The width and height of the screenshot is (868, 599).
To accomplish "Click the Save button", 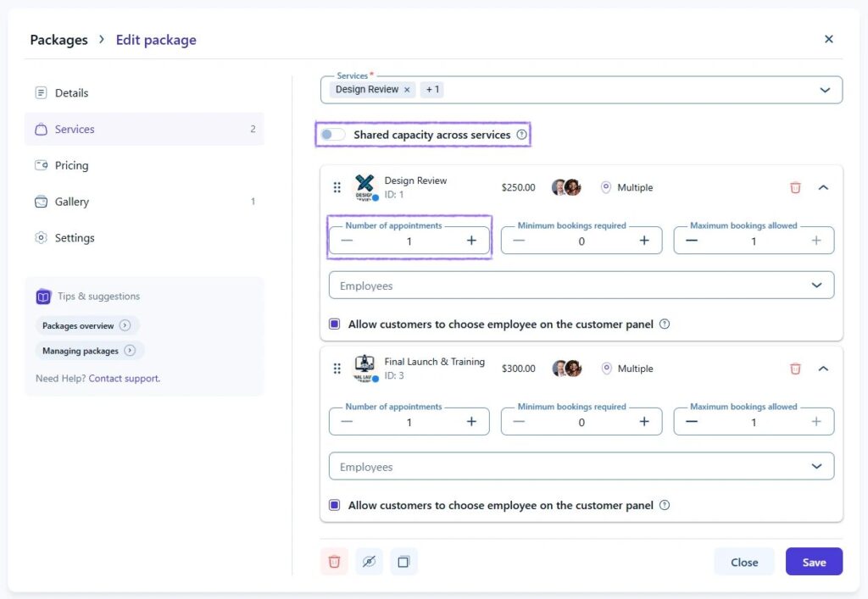I will pyautogui.click(x=814, y=562).
